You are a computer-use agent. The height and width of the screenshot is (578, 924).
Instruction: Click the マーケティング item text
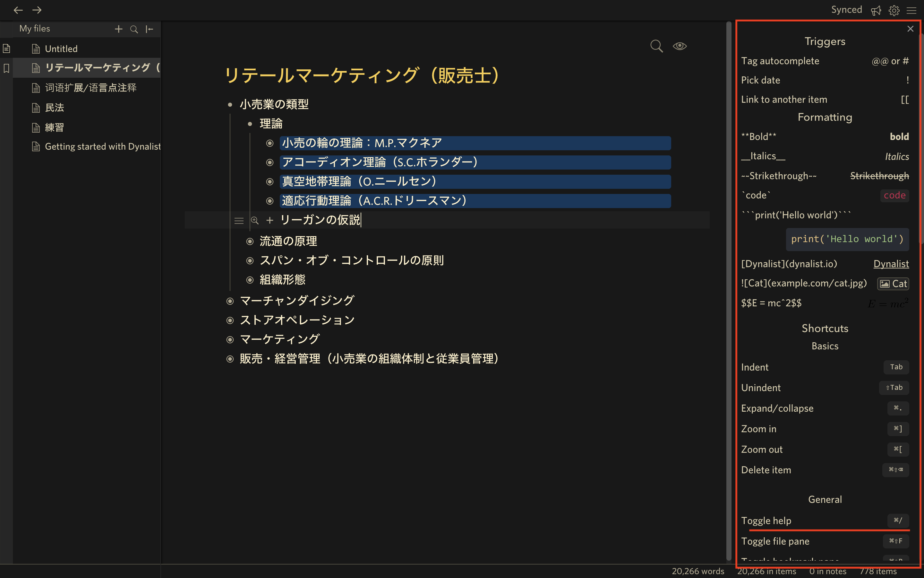point(279,339)
